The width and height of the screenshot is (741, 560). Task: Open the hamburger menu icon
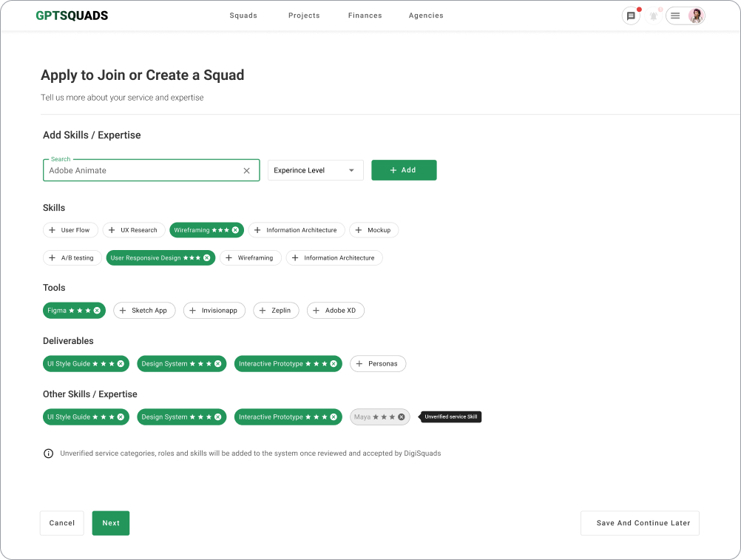point(675,16)
